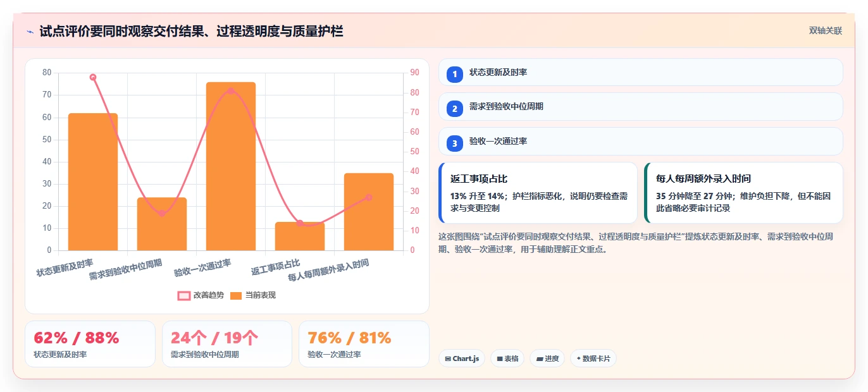Select the 状态更新及时率 list row
868x392 pixels.
point(640,72)
